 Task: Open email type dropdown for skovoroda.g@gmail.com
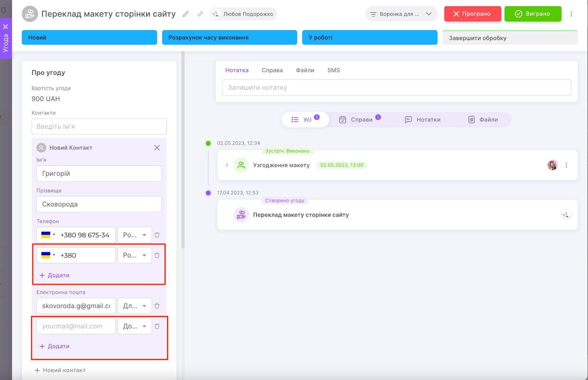(x=135, y=306)
